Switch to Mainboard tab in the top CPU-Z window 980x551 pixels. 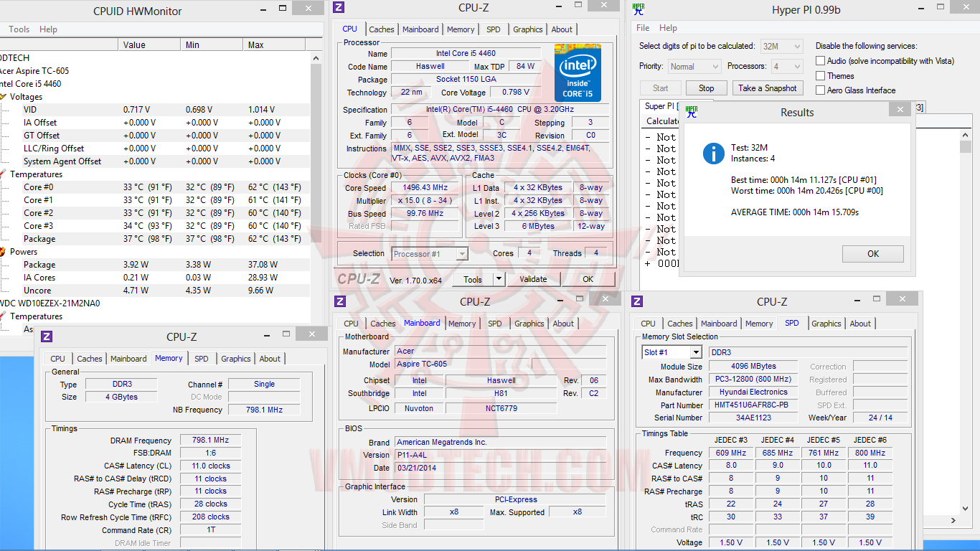(420, 29)
